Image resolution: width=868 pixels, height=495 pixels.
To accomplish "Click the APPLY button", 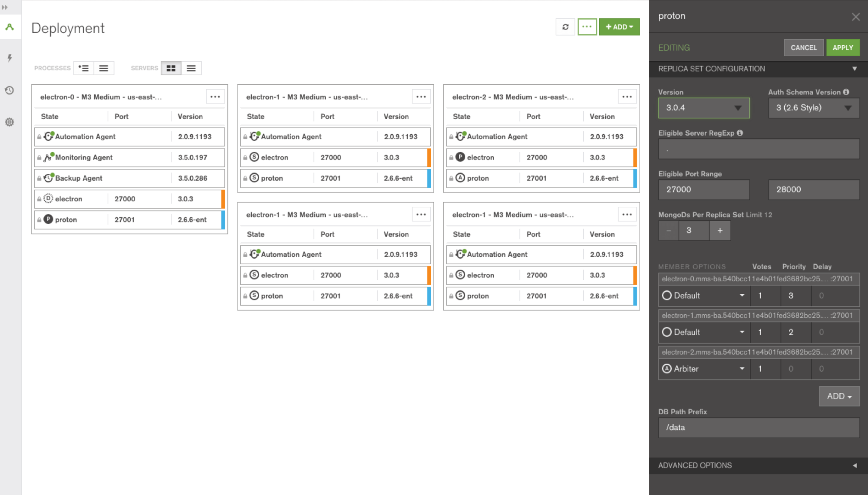I will (x=843, y=47).
